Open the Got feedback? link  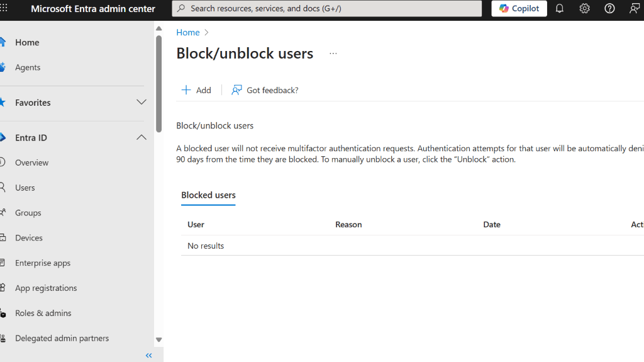click(x=265, y=90)
